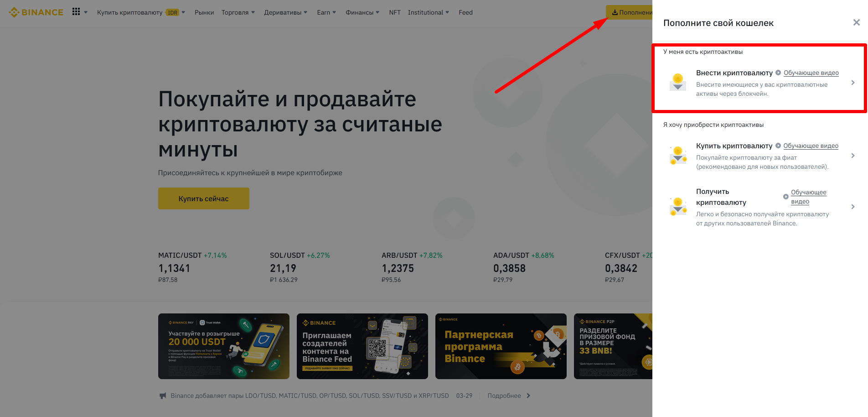This screenshot has height=417, width=868.
Task: Open the apps grid menu icon
Action: pyautogui.click(x=76, y=12)
